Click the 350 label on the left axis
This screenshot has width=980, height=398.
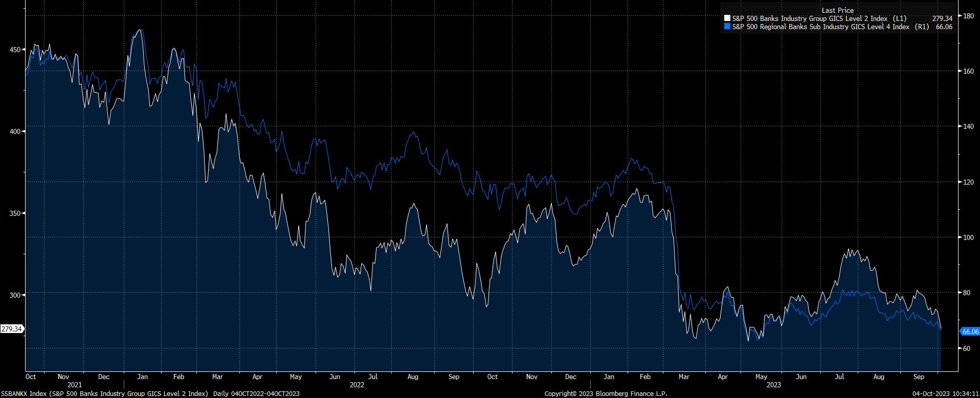[x=14, y=213]
